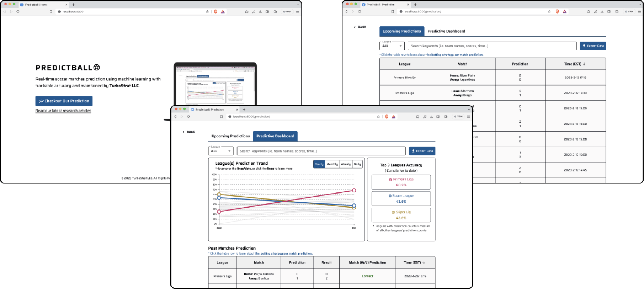The height and width of the screenshot is (289, 644).
Task: Open betting strategy link above Past Matches table
Action: coord(284,254)
